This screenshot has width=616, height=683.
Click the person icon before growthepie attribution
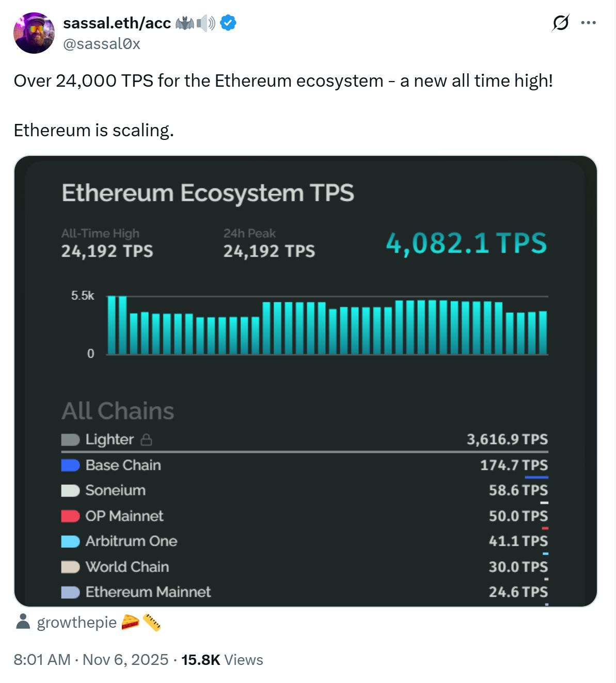click(23, 622)
